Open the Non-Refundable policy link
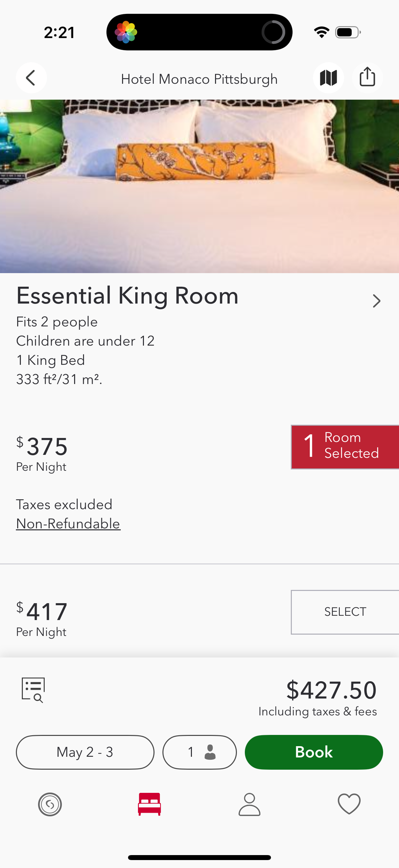The height and width of the screenshot is (868, 399). point(68,524)
